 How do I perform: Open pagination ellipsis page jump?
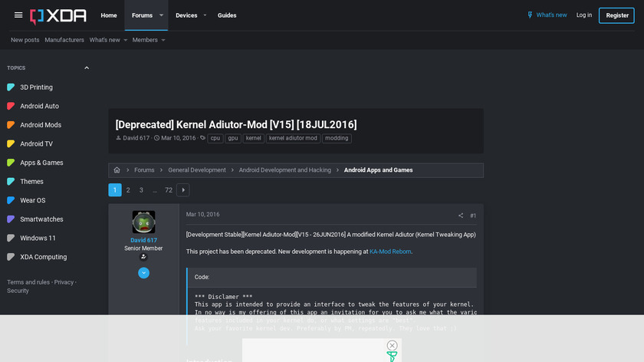(155, 190)
